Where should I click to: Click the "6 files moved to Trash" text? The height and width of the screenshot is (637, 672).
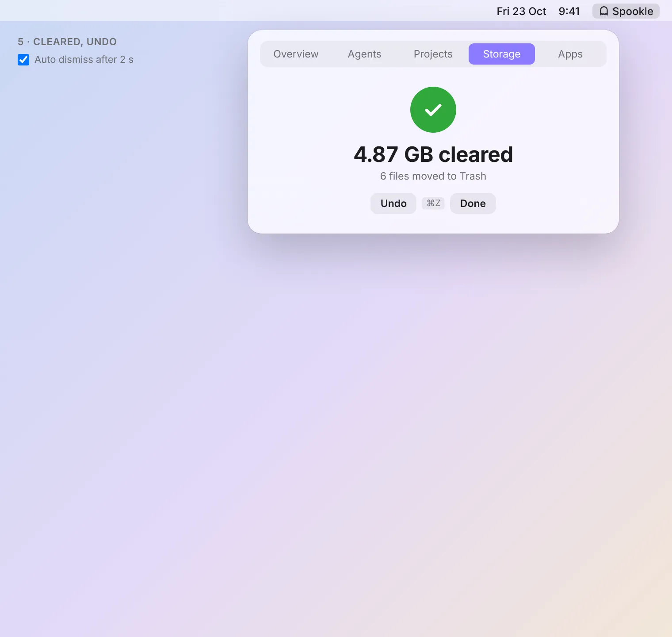tap(433, 176)
